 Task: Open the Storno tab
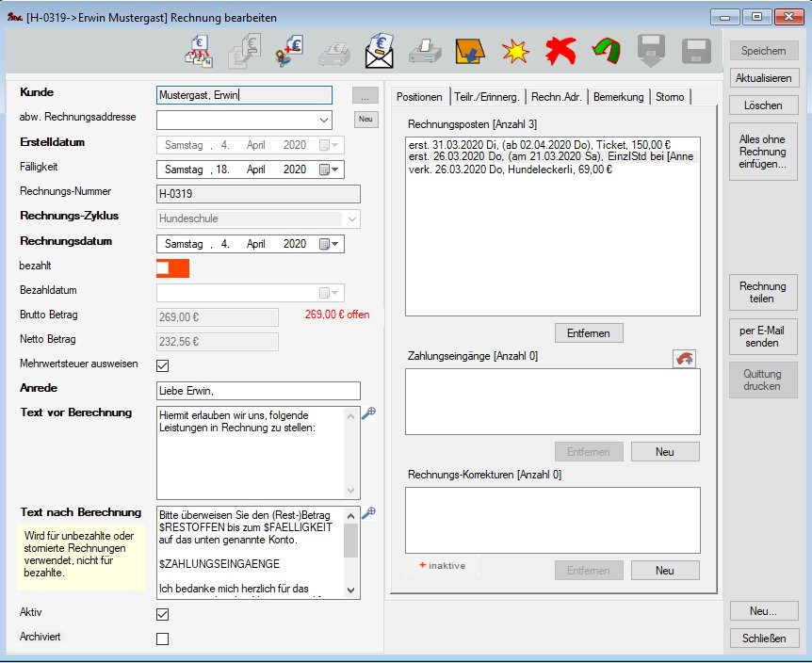(x=670, y=97)
